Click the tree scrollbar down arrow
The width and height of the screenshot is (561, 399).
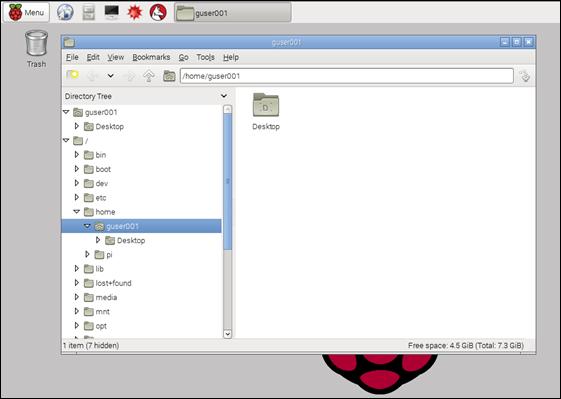point(228,334)
